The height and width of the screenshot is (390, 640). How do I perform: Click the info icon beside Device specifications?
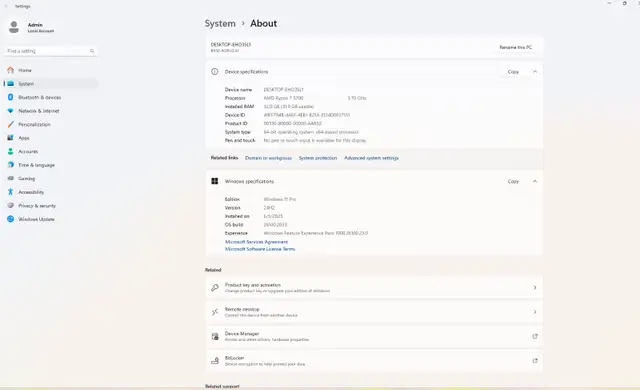215,71
